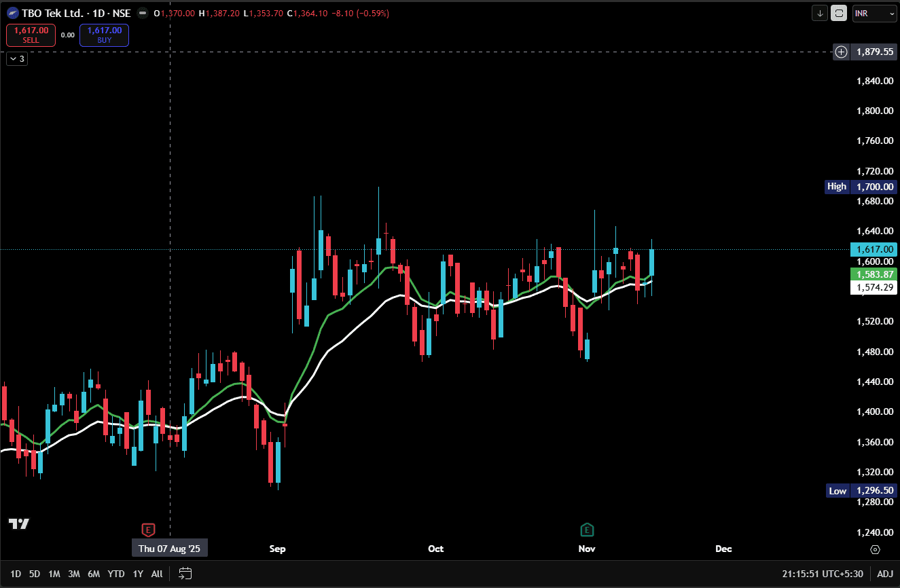900x588 pixels.
Task: Toggle the ADJ adjusted data button
Action: coord(885,574)
